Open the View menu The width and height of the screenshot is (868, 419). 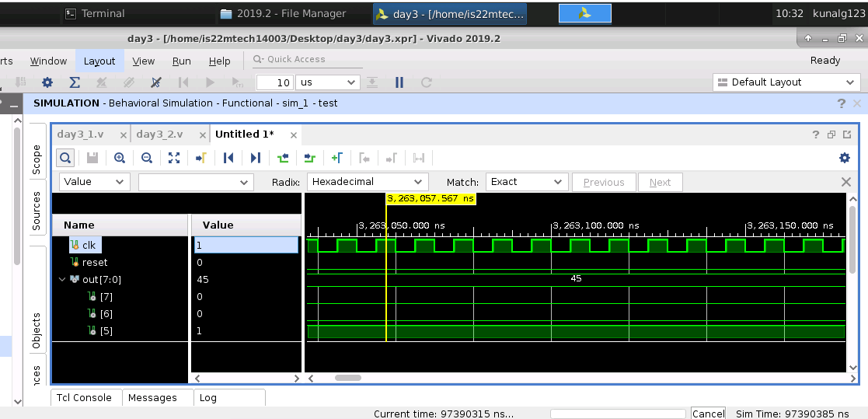point(144,61)
